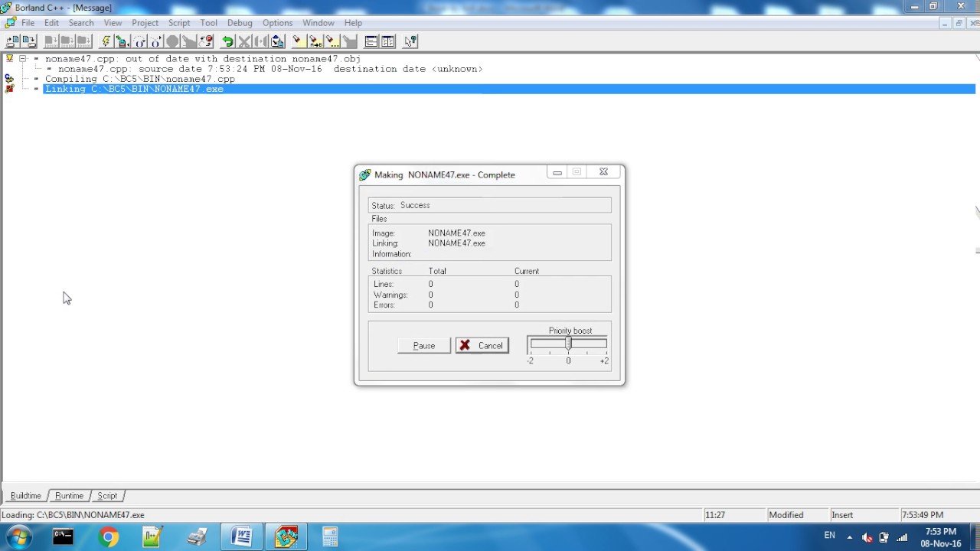The image size is (980, 551).
Task: Click the toolbar icon with red circle
Action: [x=205, y=41]
